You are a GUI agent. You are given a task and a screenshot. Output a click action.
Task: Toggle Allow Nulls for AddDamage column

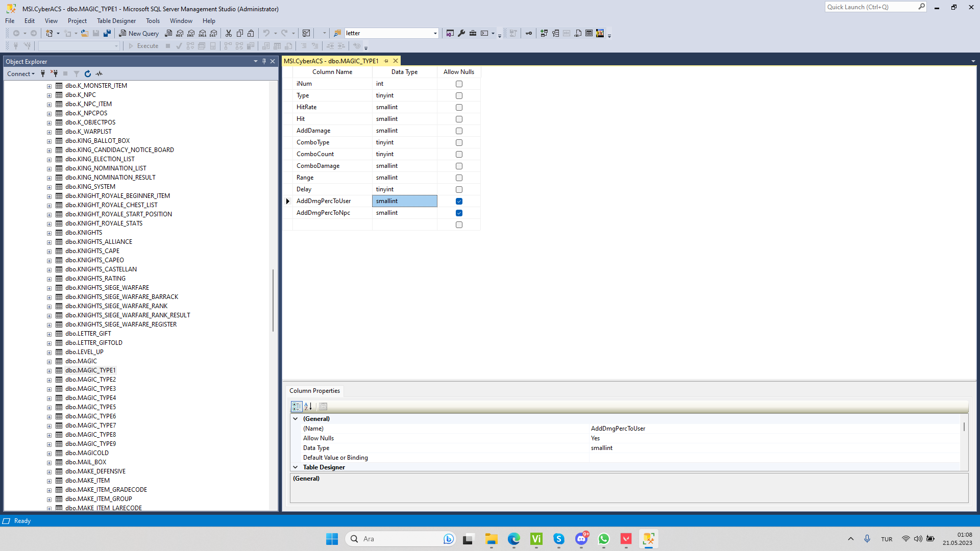[x=459, y=131]
